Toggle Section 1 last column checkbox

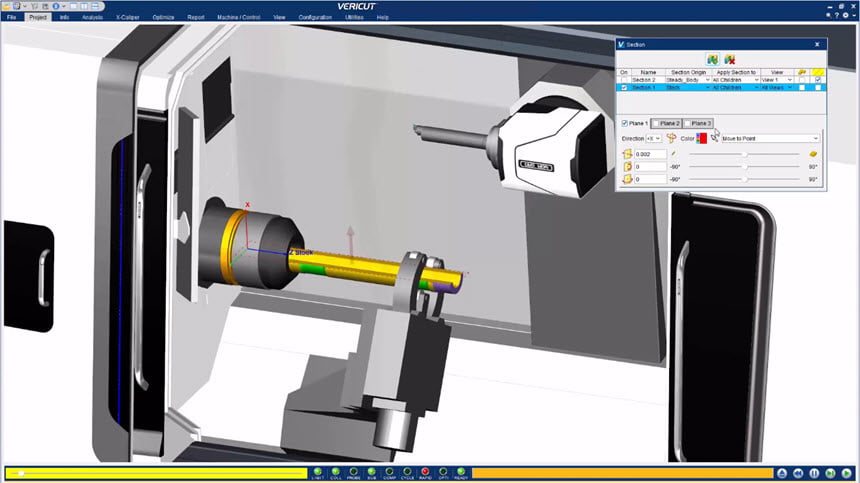pyautogui.click(x=818, y=88)
